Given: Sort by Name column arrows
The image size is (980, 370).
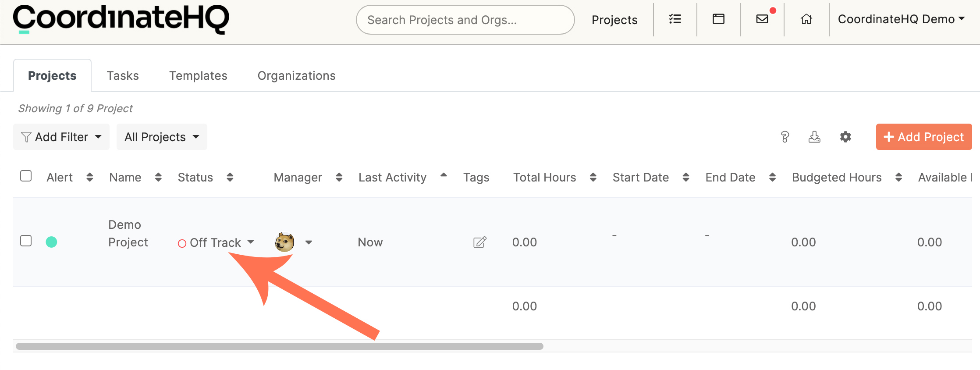Looking at the screenshot, I should [159, 177].
